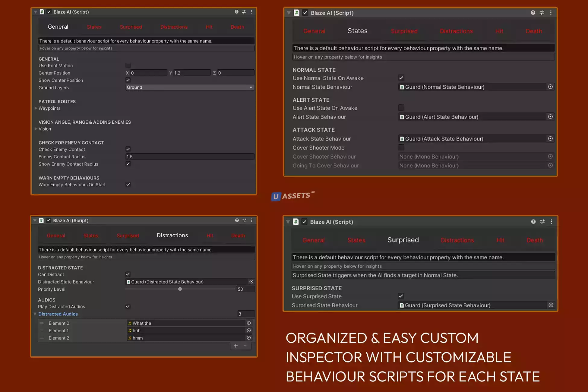Adjust the Priority Level slider handle

pos(180,289)
